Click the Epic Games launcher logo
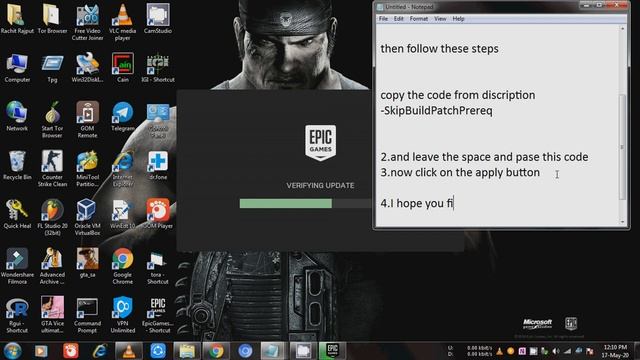 pos(320,143)
